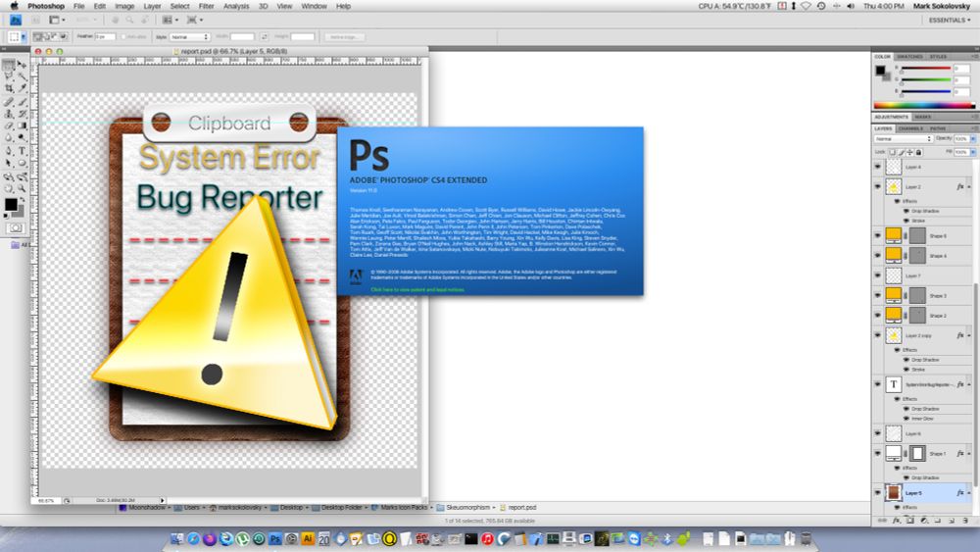Select the Pen tool

[x=9, y=151]
